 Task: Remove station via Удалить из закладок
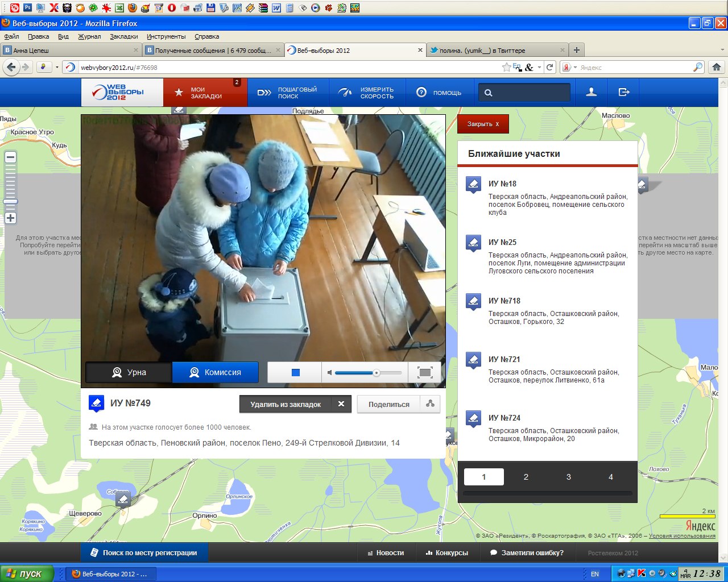[x=295, y=404]
